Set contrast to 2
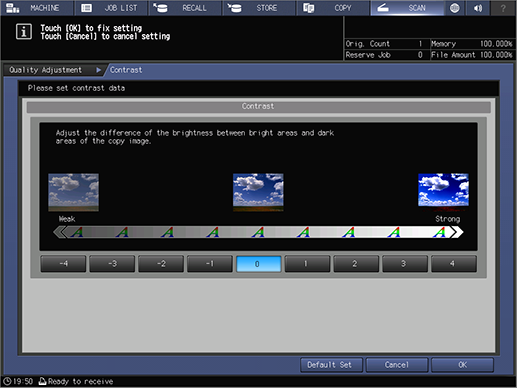Viewport: 517px width, 388px height. pyautogui.click(x=356, y=264)
